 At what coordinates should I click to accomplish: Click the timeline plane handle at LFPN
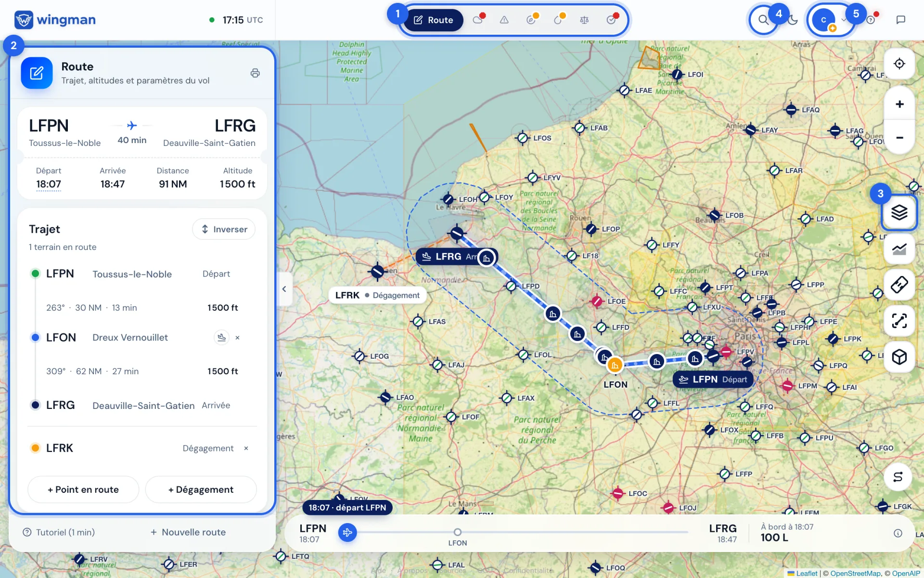[347, 532]
